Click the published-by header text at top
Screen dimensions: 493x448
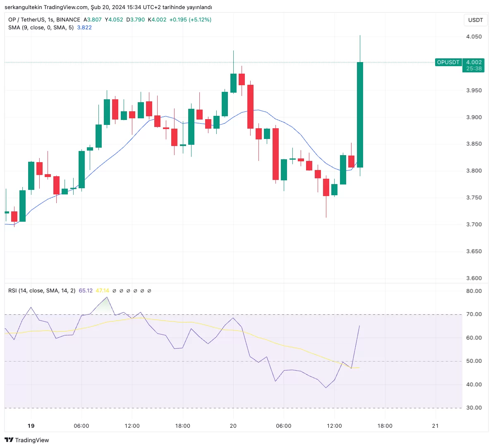pos(108,7)
